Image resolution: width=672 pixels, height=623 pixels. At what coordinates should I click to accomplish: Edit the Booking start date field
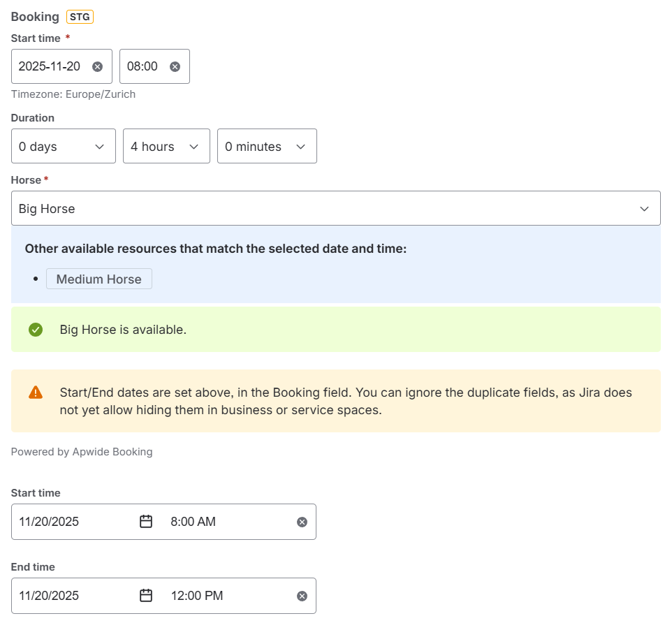[x=50, y=66]
